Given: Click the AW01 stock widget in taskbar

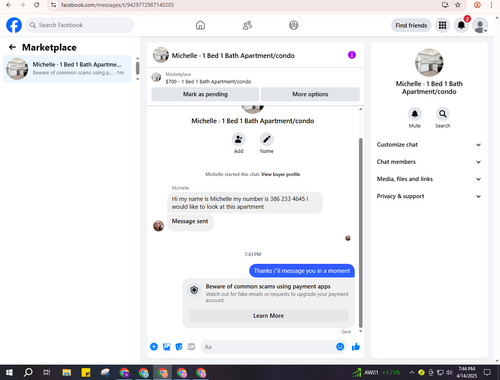Looking at the screenshot, I should point(377,372).
